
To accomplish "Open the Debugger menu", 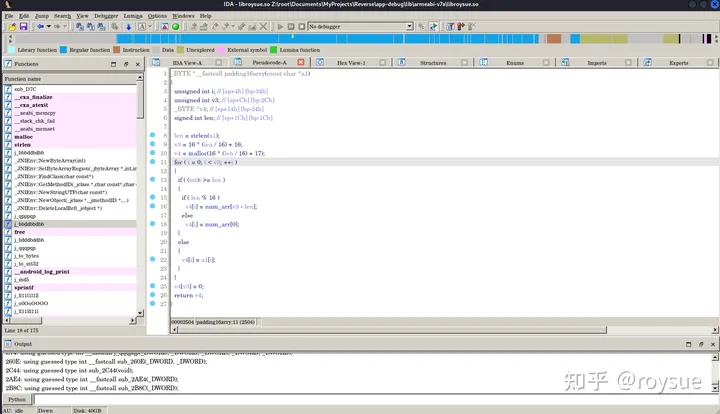I will tap(105, 16).
